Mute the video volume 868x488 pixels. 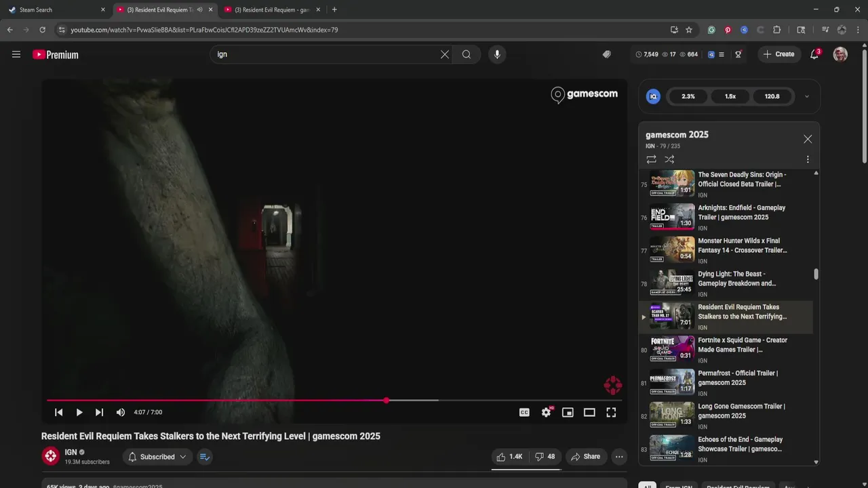121,412
